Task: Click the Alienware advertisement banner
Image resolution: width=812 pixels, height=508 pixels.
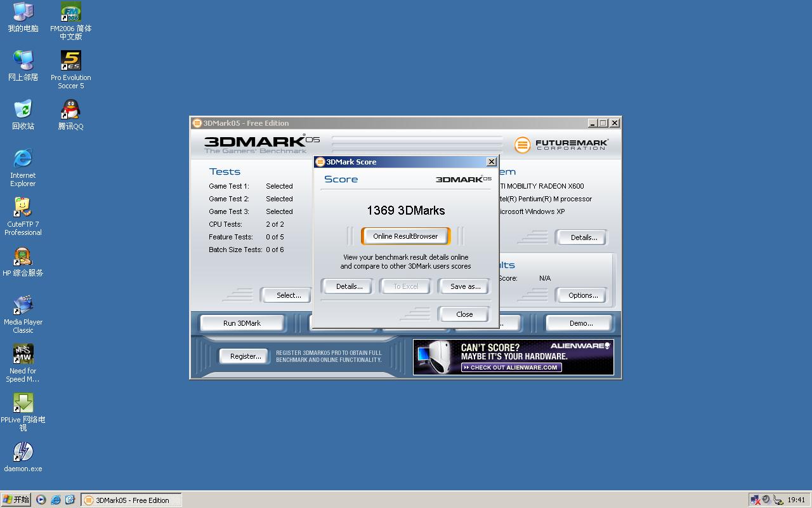Action: tap(513, 357)
